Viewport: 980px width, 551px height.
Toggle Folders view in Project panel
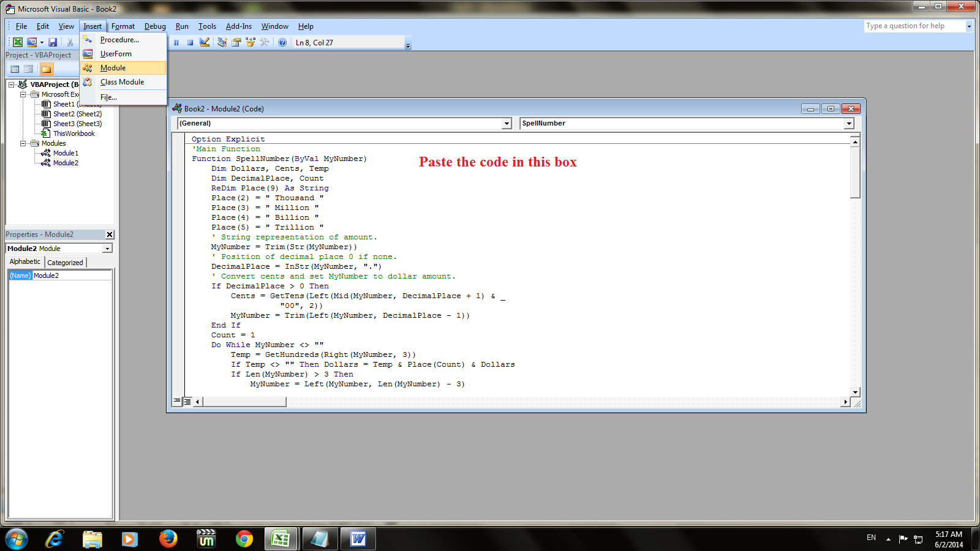pyautogui.click(x=47, y=69)
